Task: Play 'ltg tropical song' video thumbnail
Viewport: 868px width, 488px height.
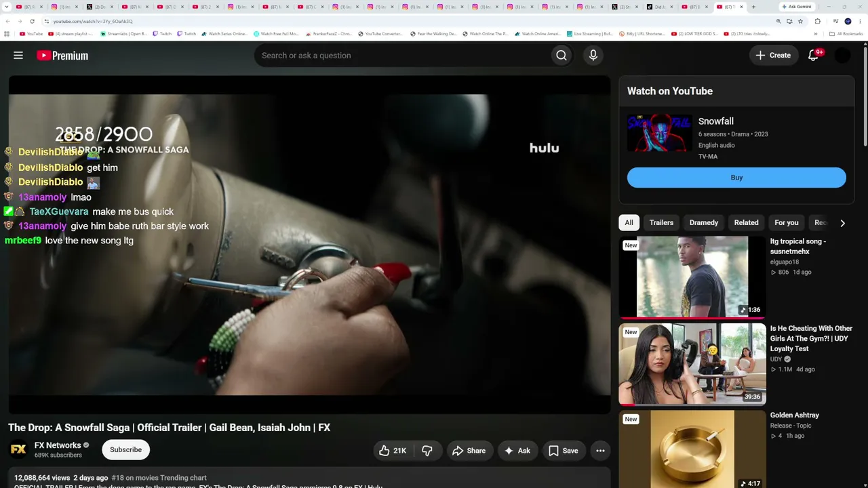Action: (x=692, y=277)
